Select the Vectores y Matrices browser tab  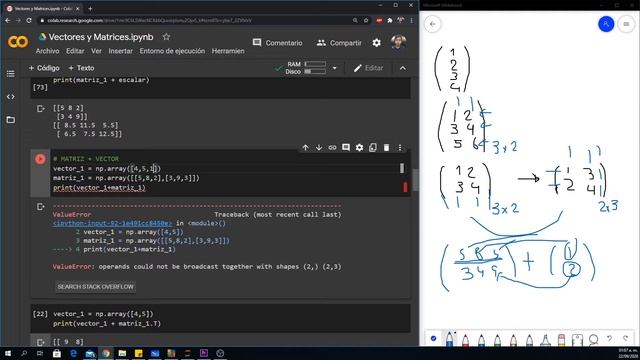[42, 8]
